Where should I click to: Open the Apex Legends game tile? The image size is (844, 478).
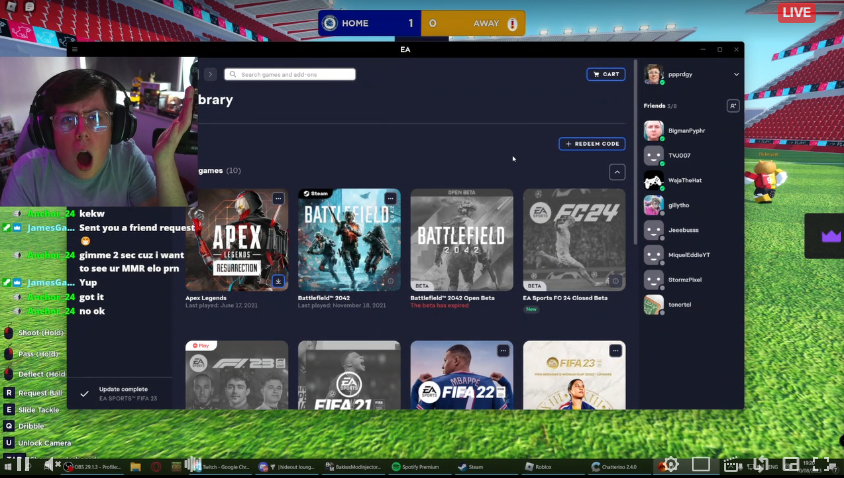point(237,240)
